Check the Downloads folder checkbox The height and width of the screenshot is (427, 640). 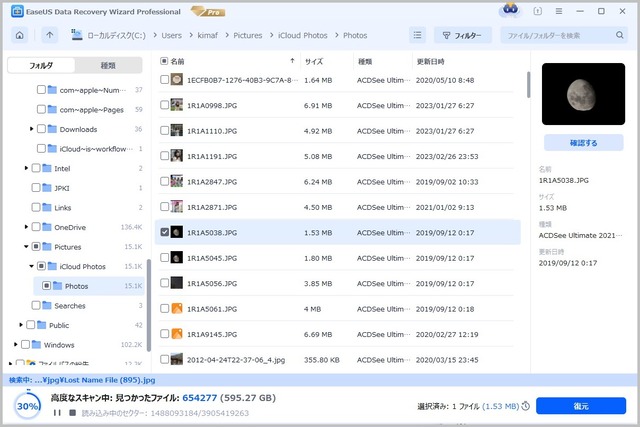[x=41, y=129]
